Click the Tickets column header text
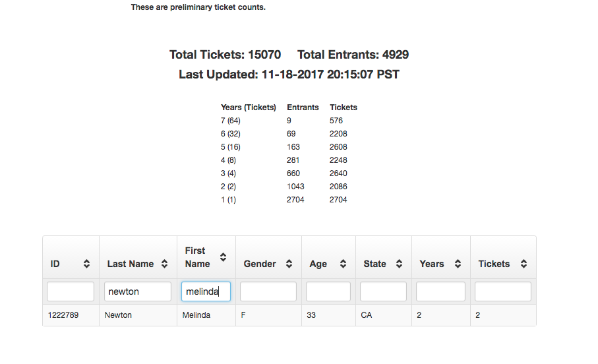This screenshot has height=364, width=598. click(494, 264)
